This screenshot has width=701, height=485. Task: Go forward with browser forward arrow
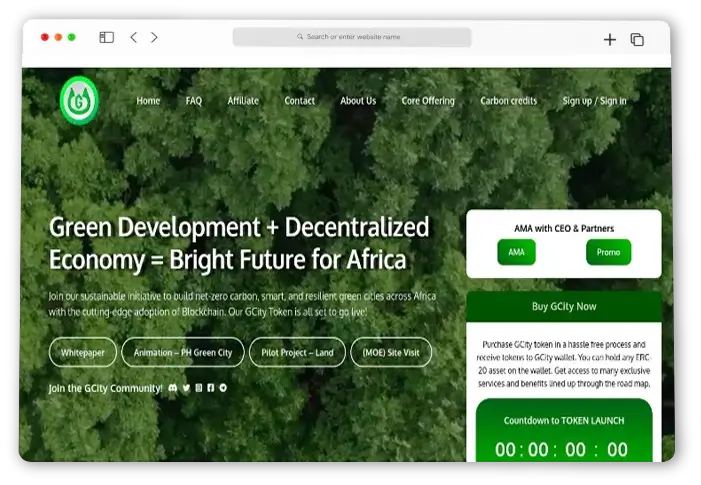coord(154,38)
